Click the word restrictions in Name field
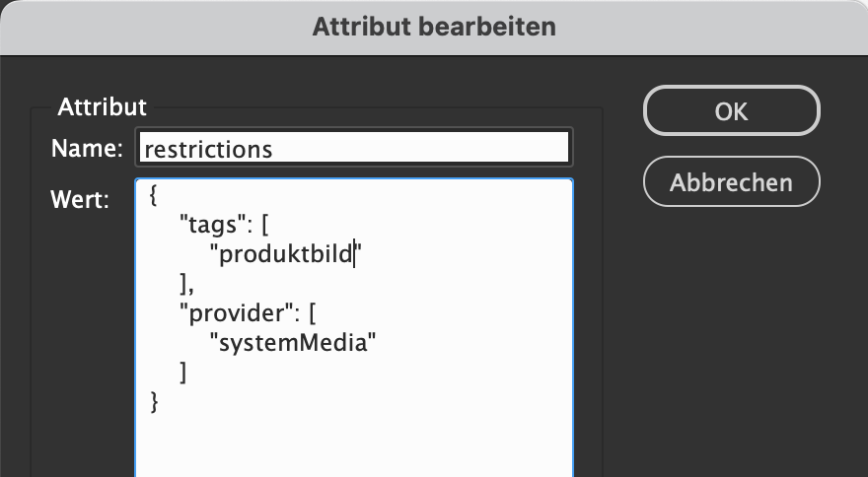Viewport: 868px width, 477px height. [x=207, y=149]
